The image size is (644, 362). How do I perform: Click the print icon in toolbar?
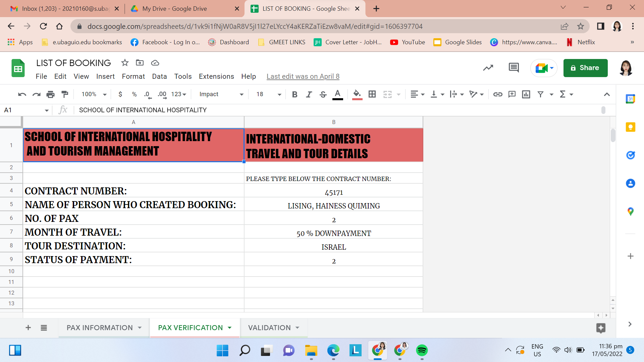[51, 95]
